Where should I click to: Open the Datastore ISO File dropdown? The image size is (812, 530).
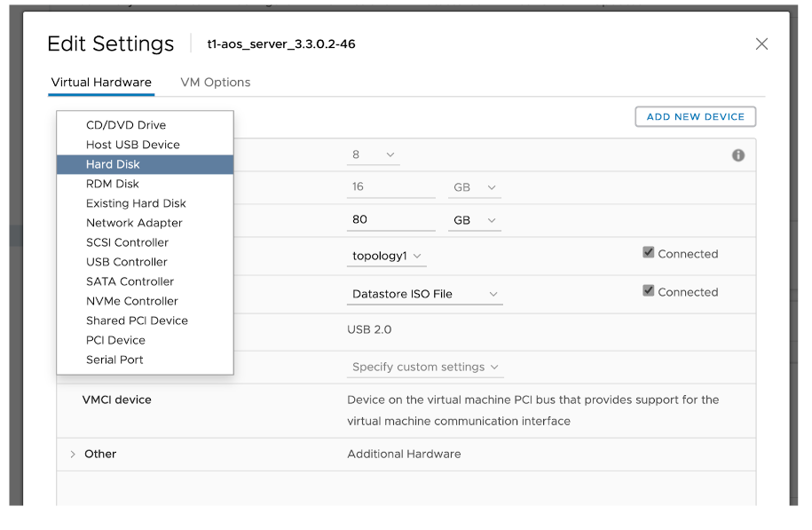tap(424, 294)
